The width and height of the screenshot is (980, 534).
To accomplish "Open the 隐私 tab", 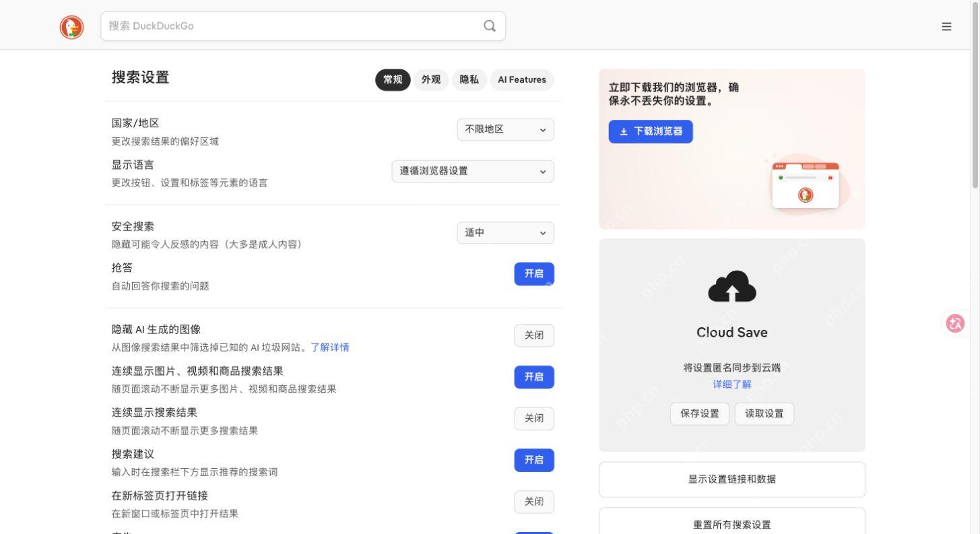I will pos(469,79).
